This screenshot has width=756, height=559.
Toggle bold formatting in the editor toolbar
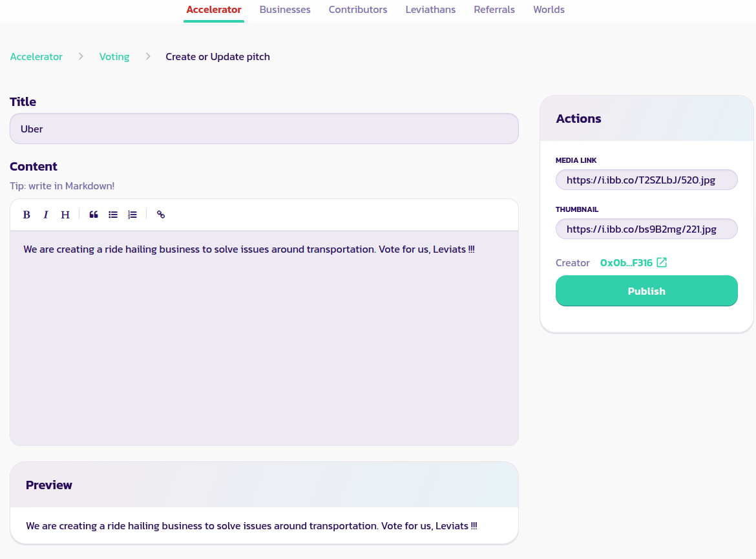26,215
